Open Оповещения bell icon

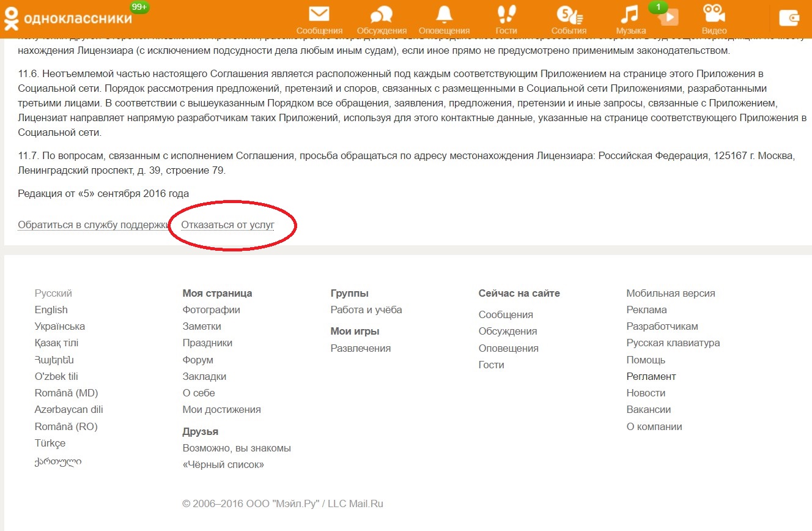click(444, 14)
